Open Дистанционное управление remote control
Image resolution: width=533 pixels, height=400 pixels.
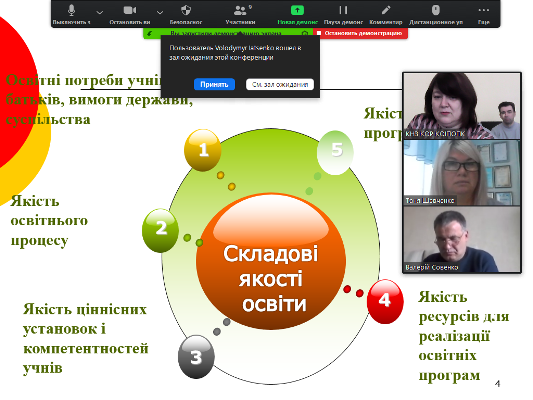[x=436, y=14]
